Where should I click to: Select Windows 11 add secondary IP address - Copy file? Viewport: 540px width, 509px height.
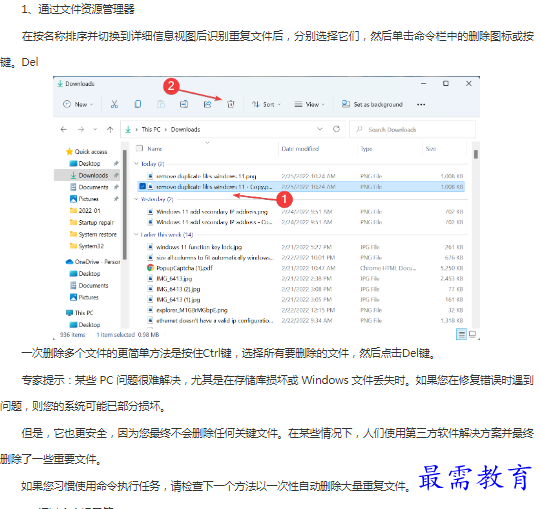[x=301, y=222]
